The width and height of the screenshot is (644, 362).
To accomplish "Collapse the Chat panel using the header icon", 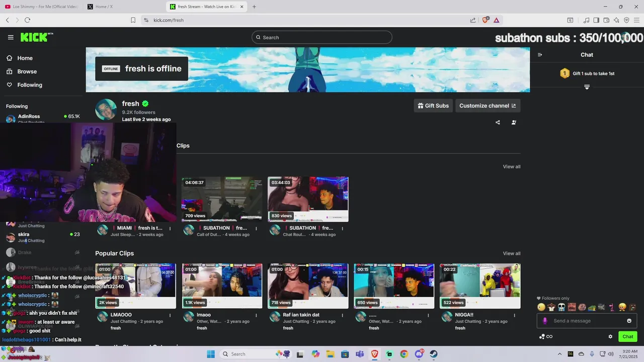I will tap(540, 55).
